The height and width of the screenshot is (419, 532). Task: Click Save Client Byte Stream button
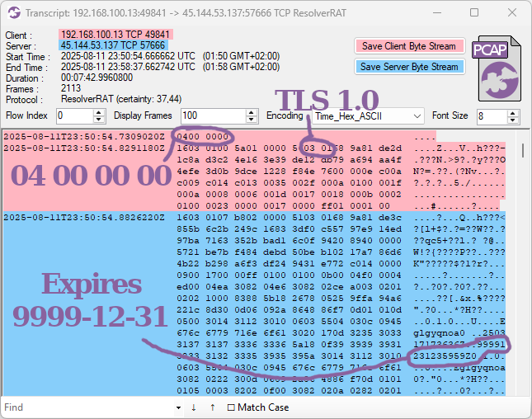pyautogui.click(x=409, y=46)
